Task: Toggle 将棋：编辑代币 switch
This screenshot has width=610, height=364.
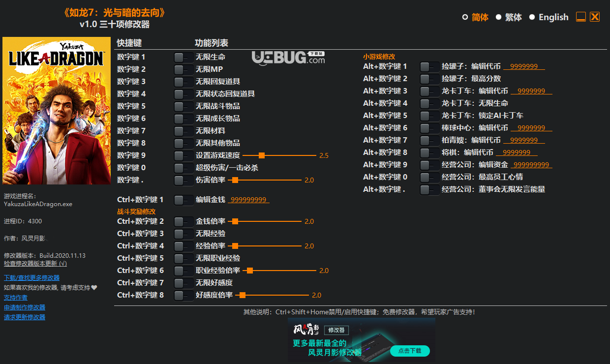Action: coord(429,152)
